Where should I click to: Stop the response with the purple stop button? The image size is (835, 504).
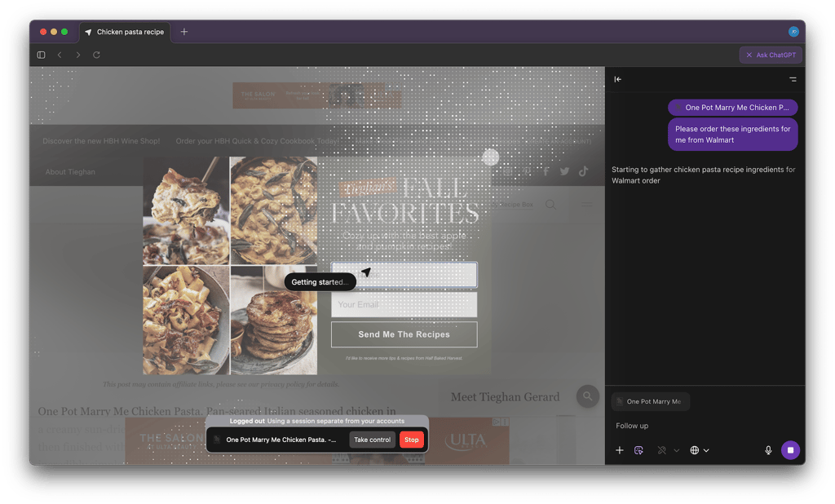point(790,450)
